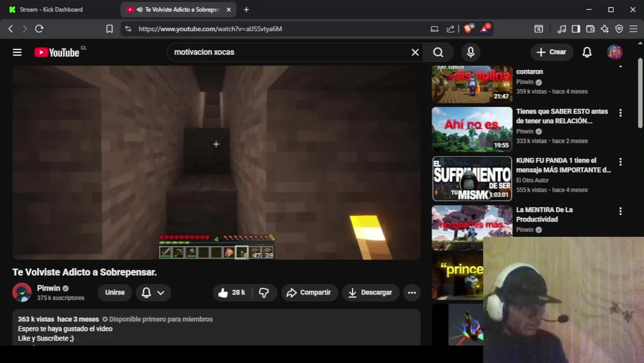View site information icon in address bar

point(128,29)
